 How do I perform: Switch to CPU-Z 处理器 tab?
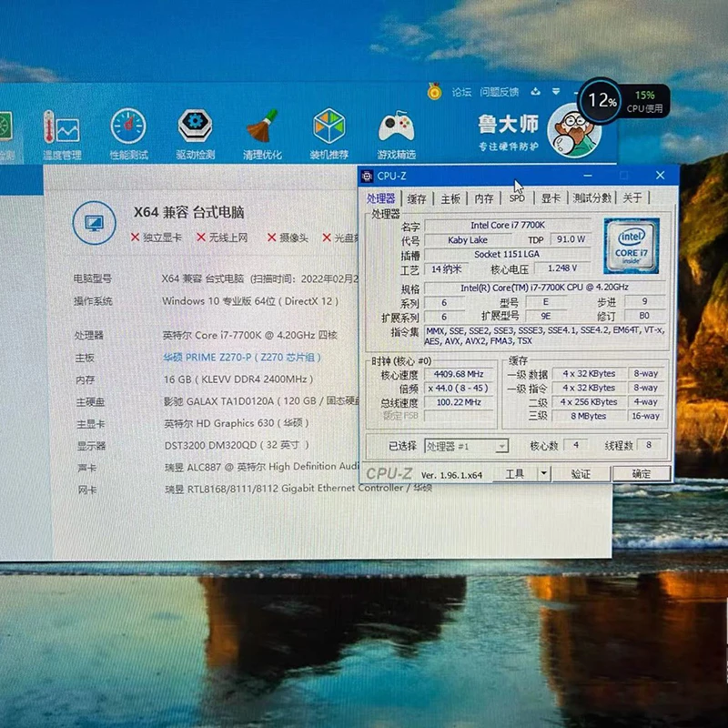(380, 198)
